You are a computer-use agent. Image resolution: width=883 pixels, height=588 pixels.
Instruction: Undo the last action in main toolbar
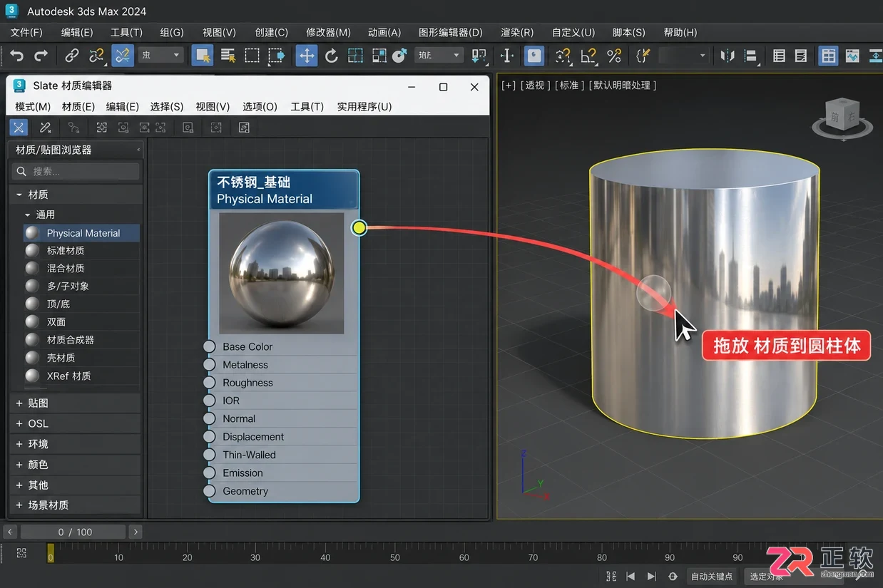17,55
